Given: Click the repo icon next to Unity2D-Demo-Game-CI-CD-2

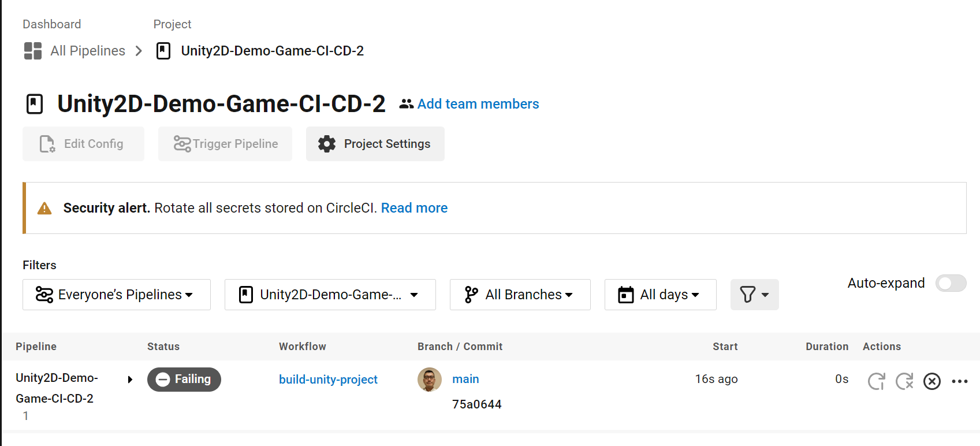Looking at the screenshot, I should coord(163,51).
